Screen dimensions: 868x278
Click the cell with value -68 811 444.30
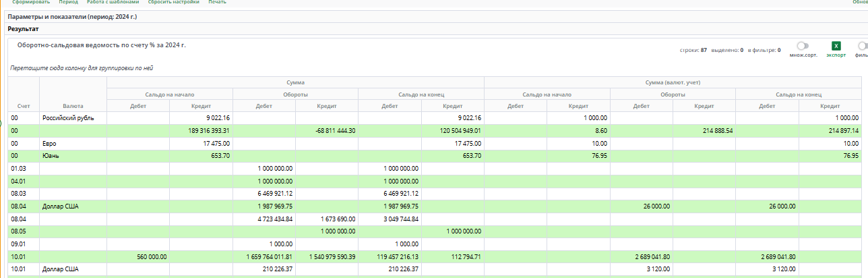click(x=327, y=131)
